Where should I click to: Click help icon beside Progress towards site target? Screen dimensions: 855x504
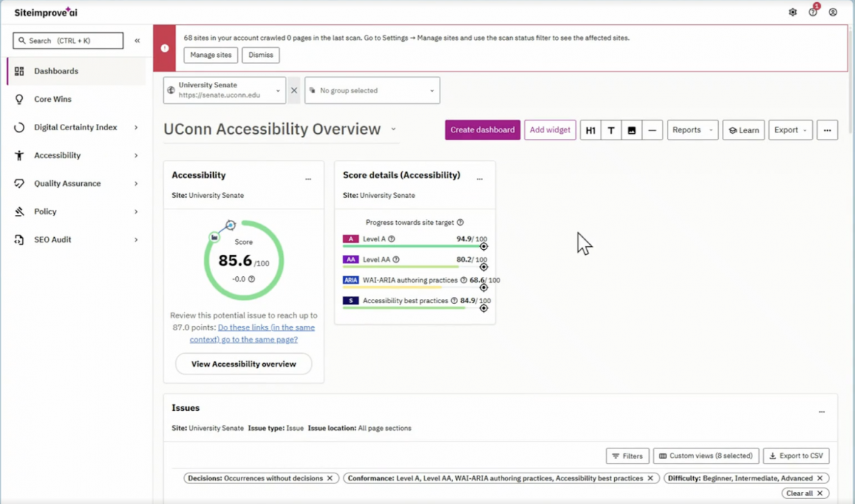click(460, 223)
